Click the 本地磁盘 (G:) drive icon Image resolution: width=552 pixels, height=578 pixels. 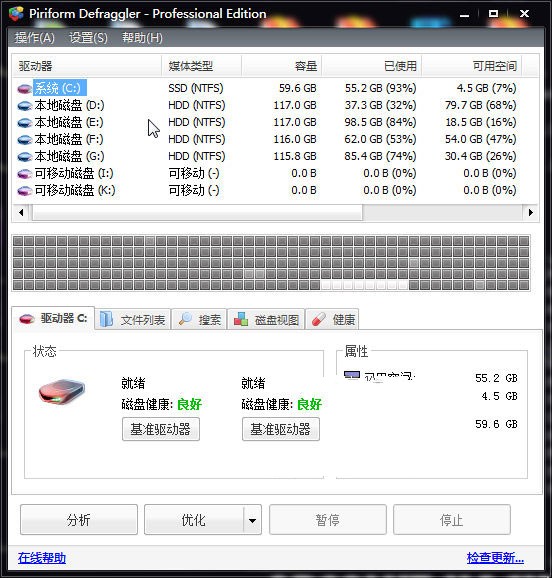coord(25,157)
